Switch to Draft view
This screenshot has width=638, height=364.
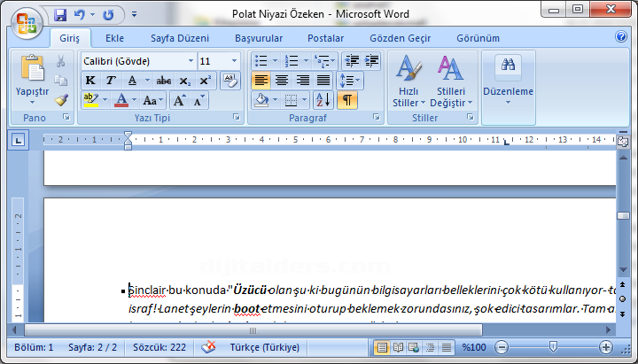pos(447,347)
